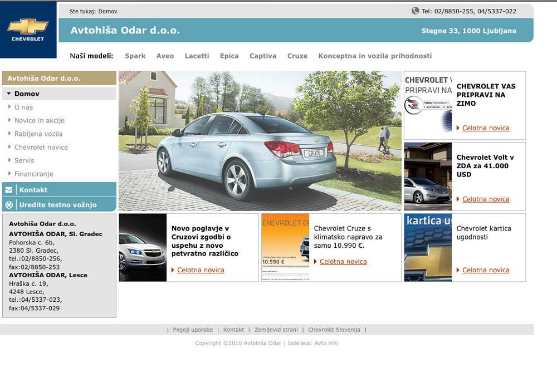Click the steering wheel icon for test drive
This screenshot has height=392, width=557.
click(9, 205)
